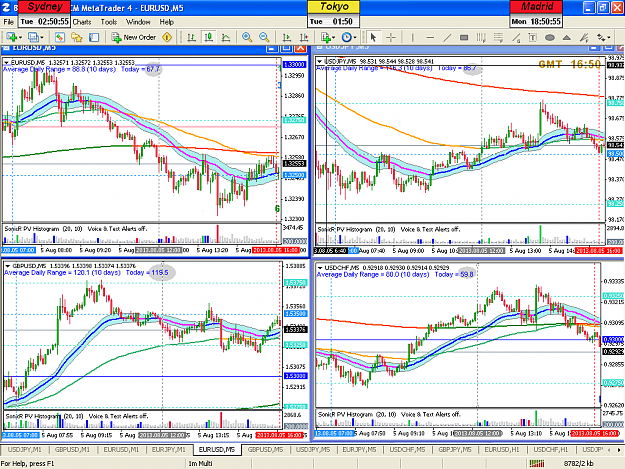Switch chart to line chart mode

click(x=226, y=37)
